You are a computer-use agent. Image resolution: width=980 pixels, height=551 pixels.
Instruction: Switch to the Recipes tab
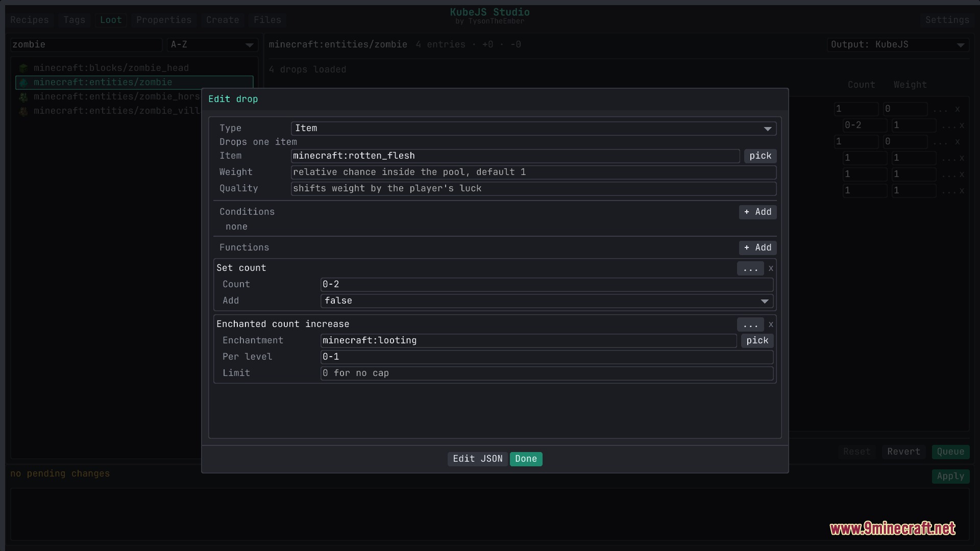[30, 20]
